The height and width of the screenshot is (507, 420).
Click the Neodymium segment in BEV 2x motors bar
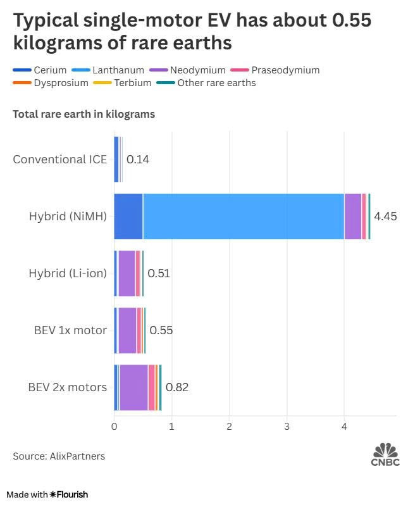click(133, 387)
